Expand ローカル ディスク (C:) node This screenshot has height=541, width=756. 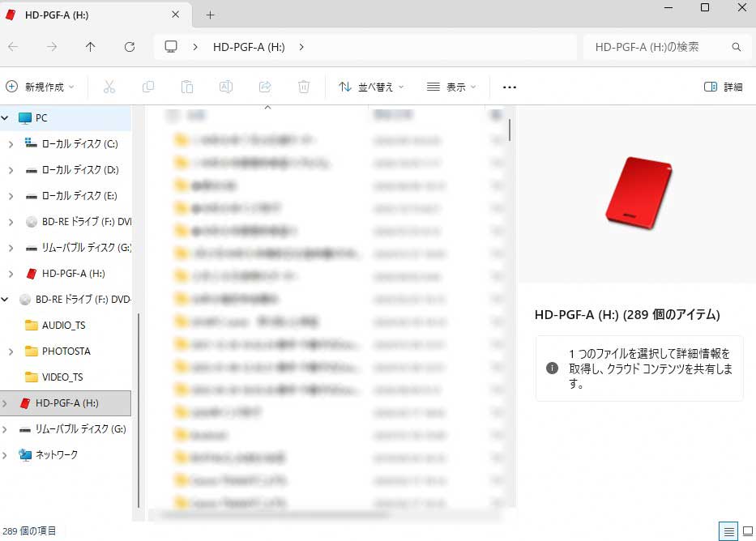[11, 143]
